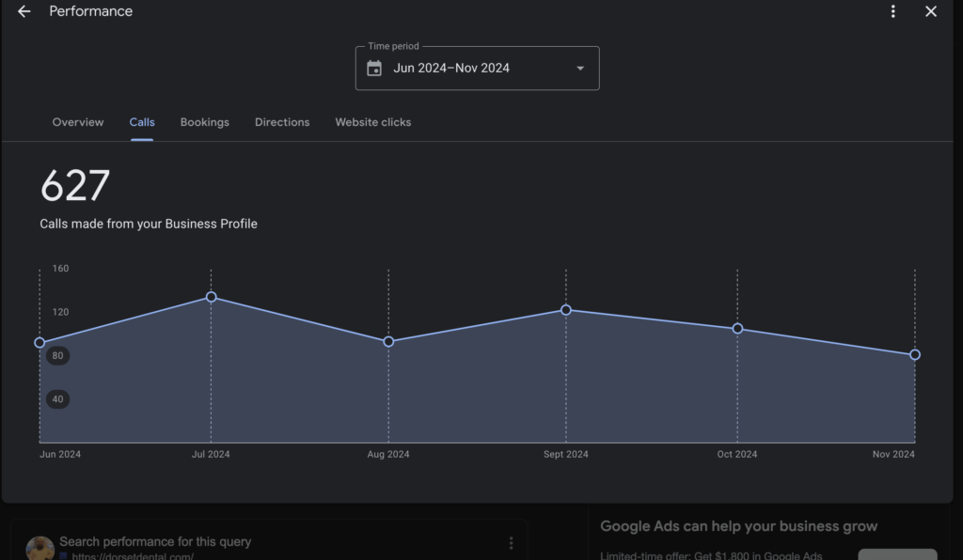This screenshot has width=963, height=560.
Task: Click the Performance title text
Action: pyautogui.click(x=91, y=11)
